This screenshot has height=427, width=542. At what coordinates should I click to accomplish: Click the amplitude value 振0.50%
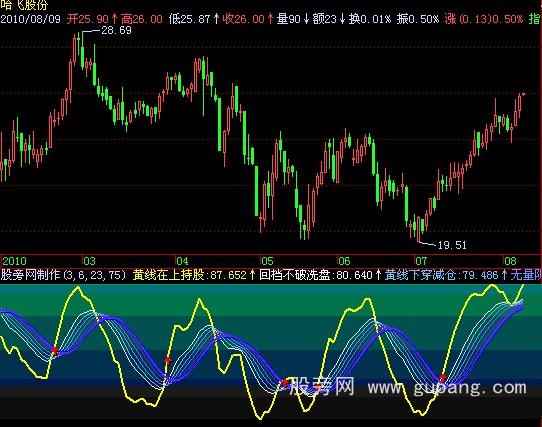pyautogui.click(x=418, y=19)
